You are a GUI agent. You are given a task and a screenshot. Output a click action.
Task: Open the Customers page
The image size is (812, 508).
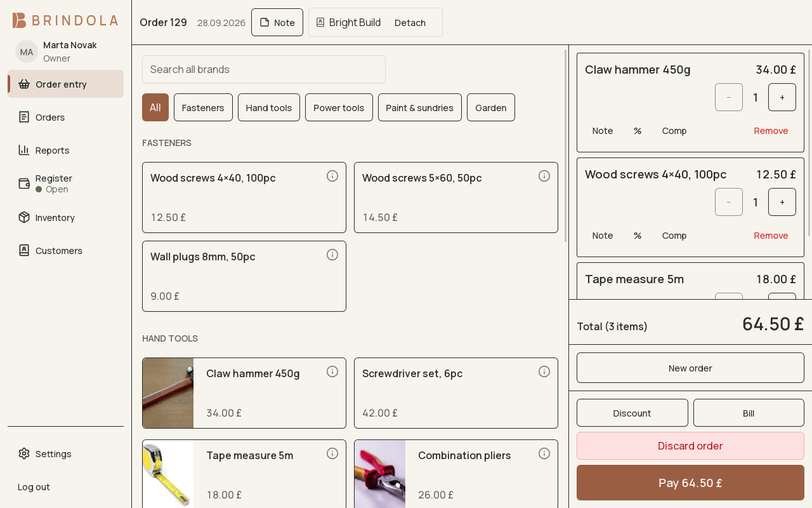click(65, 250)
